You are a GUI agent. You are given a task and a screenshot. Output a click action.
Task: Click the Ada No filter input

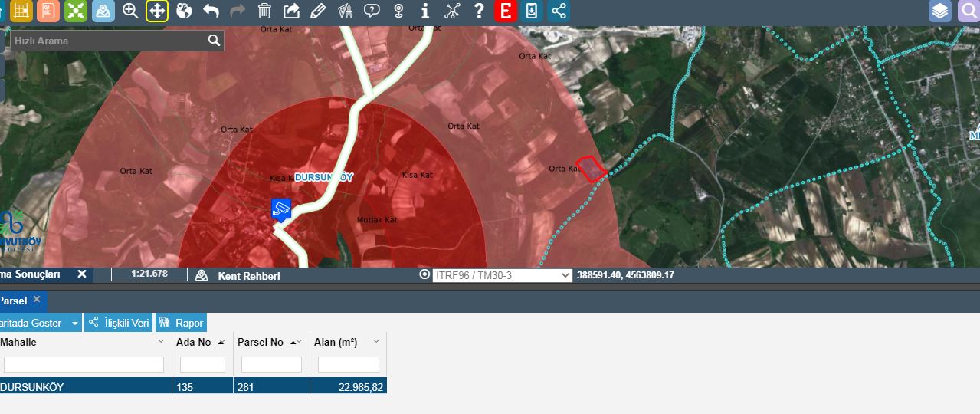[x=202, y=364]
